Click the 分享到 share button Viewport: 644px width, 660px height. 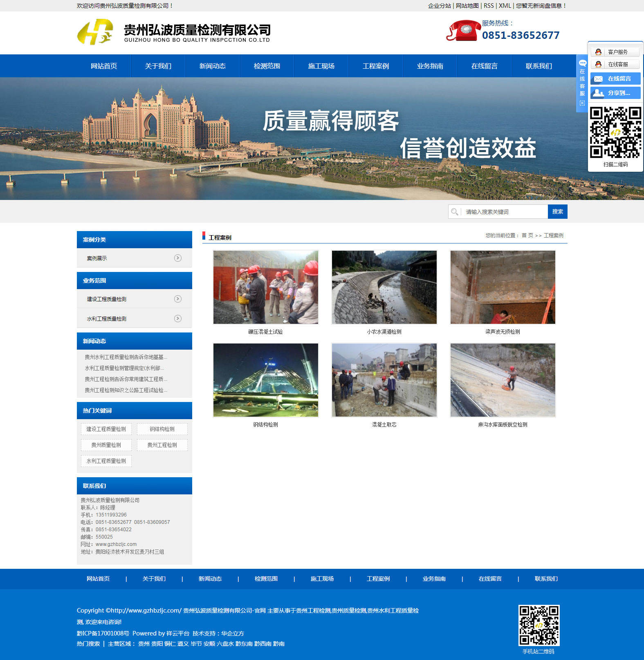click(615, 93)
